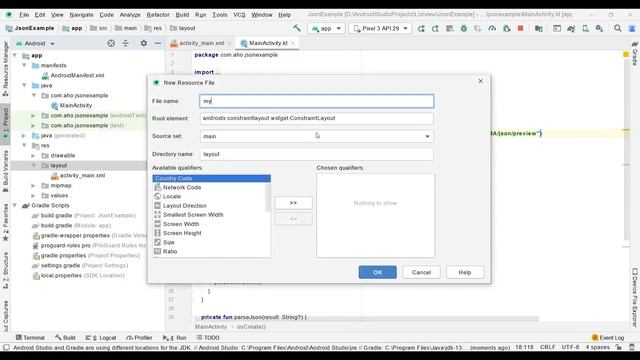Click OK in New Resource File dialog
640x360 pixels.
coord(378,272)
